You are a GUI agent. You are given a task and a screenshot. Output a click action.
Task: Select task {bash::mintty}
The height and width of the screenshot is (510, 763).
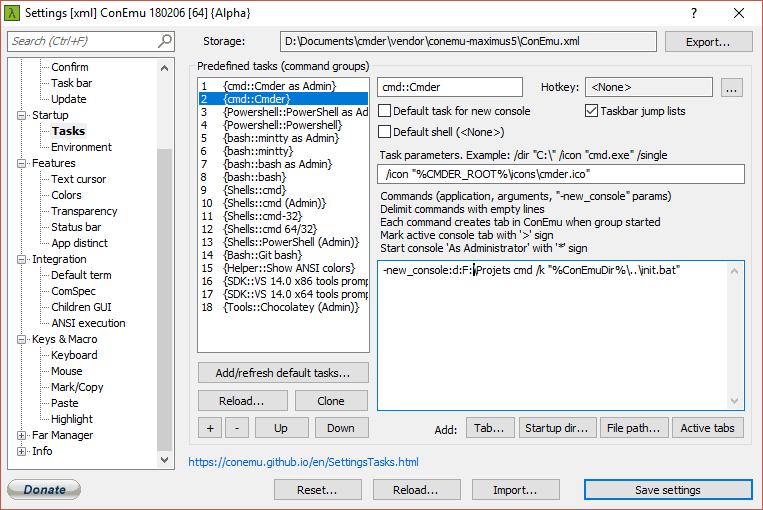point(283,151)
